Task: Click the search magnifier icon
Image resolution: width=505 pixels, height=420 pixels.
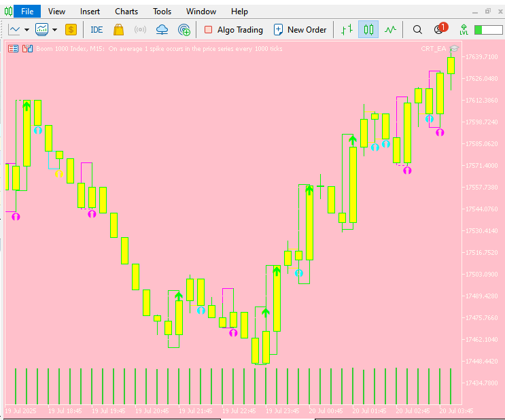Action: [417, 30]
